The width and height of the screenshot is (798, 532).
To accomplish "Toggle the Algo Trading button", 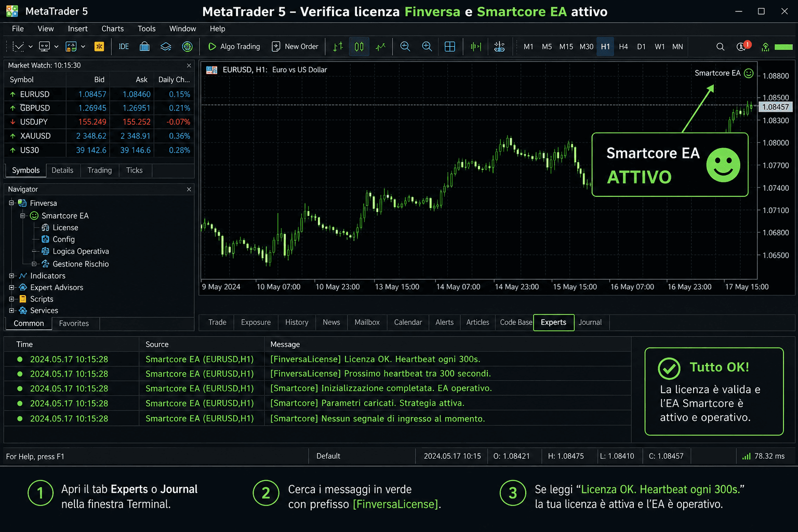I will tap(234, 47).
